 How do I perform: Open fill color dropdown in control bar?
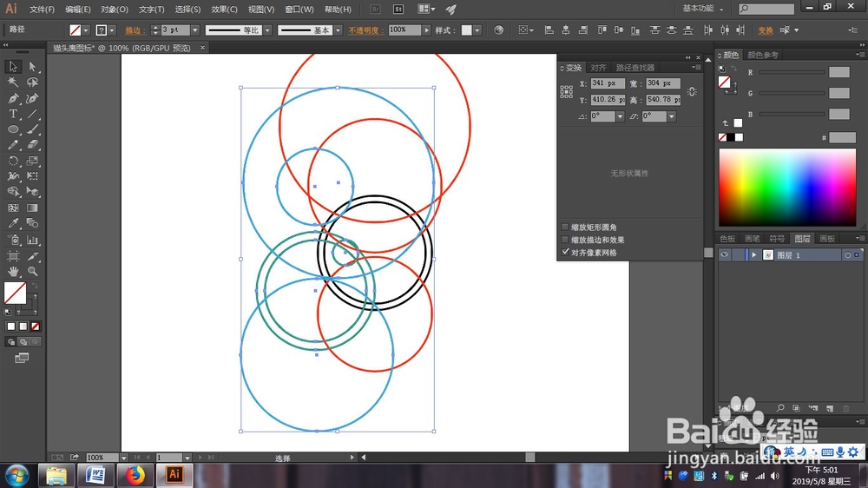(x=86, y=30)
